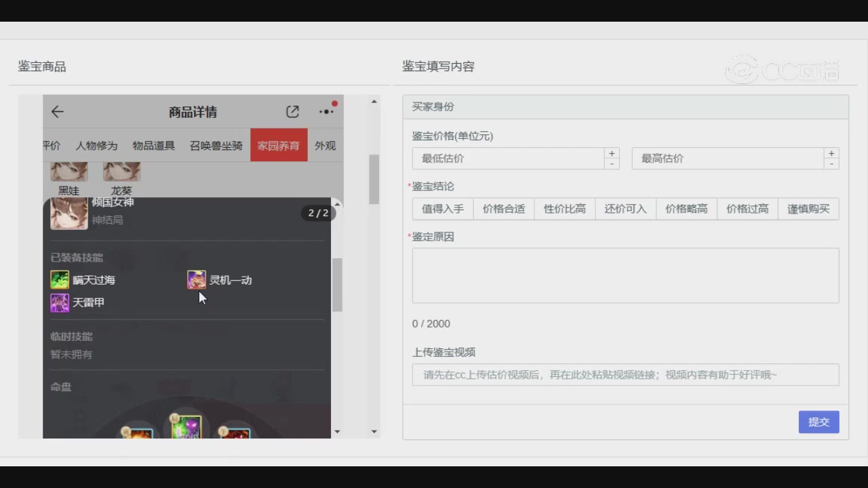
Task: Click the 天雷甲 skill icon
Action: 60,302
